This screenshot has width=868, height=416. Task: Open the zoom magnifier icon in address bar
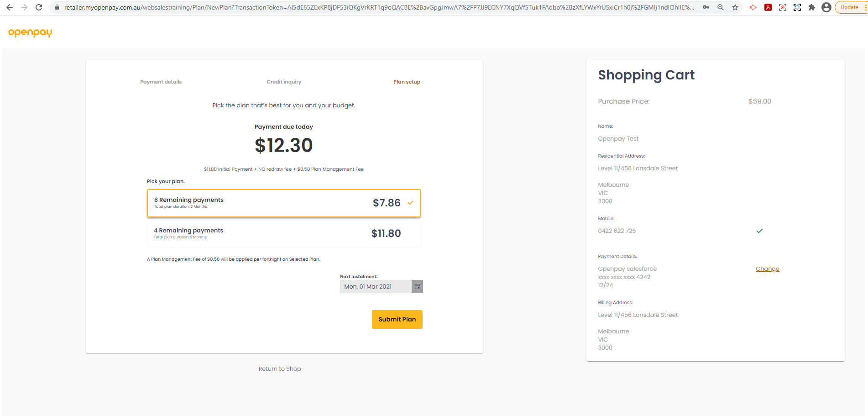[721, 7]
